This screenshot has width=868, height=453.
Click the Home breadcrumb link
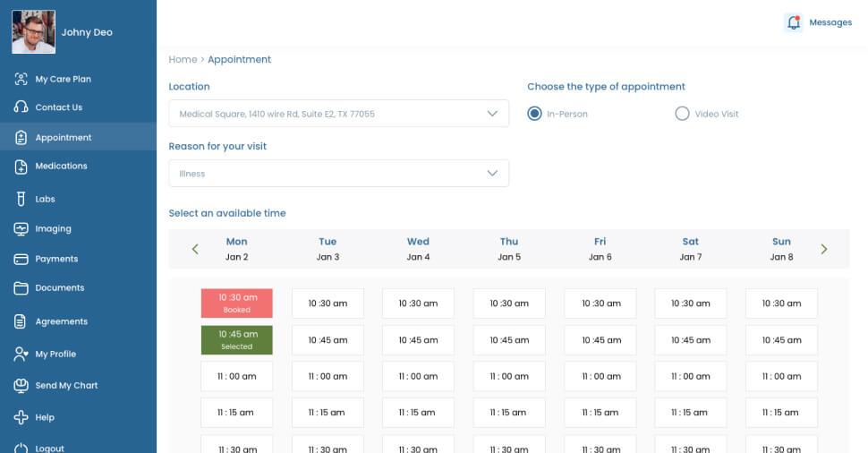coord(183,60)
